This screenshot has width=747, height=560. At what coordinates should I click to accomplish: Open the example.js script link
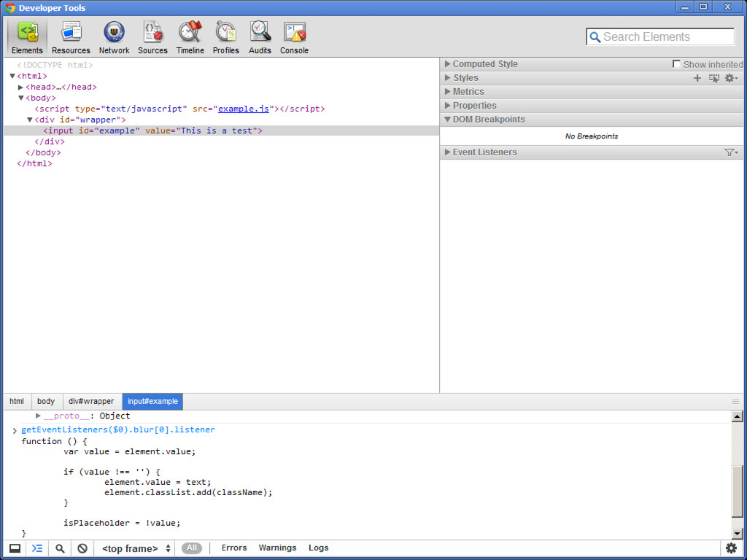pyautogui.click(x=244, y=109)
